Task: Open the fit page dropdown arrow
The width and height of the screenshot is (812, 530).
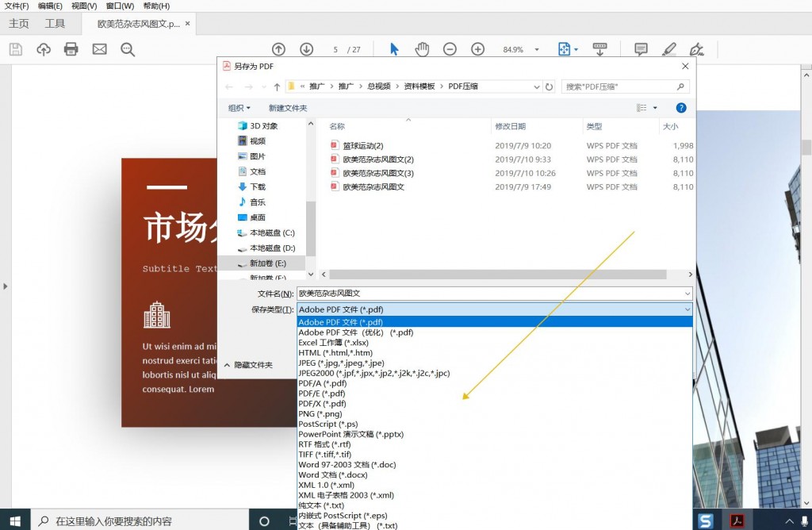Action: 576,50
